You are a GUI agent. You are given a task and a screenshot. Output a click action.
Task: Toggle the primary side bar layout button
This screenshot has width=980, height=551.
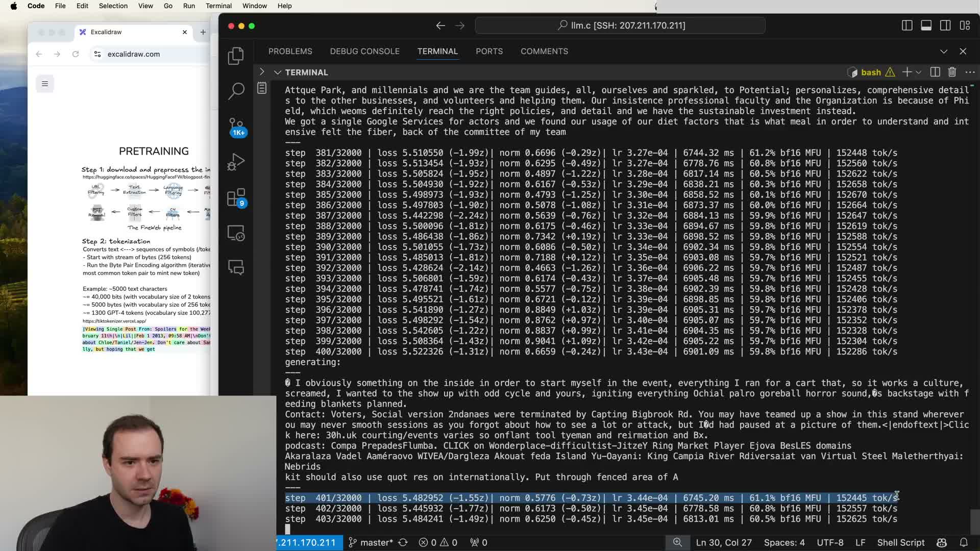click(907, 26)
